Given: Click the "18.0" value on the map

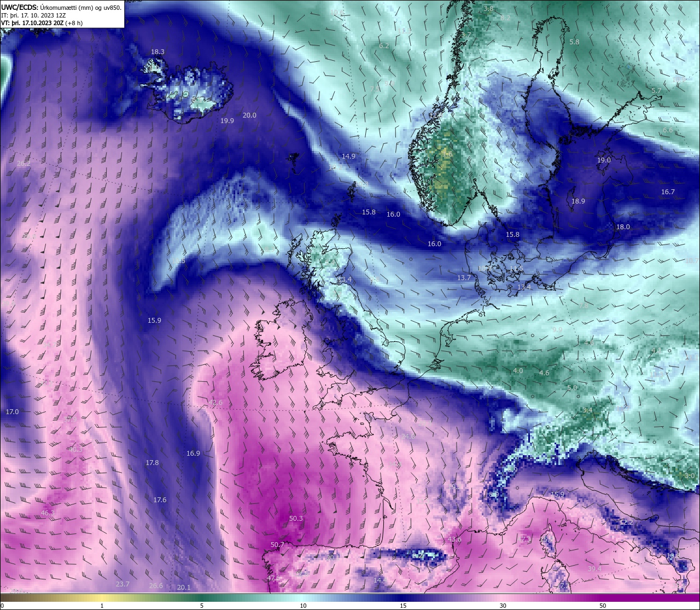Looking at the screenshot, I should (x=623, y=227).
